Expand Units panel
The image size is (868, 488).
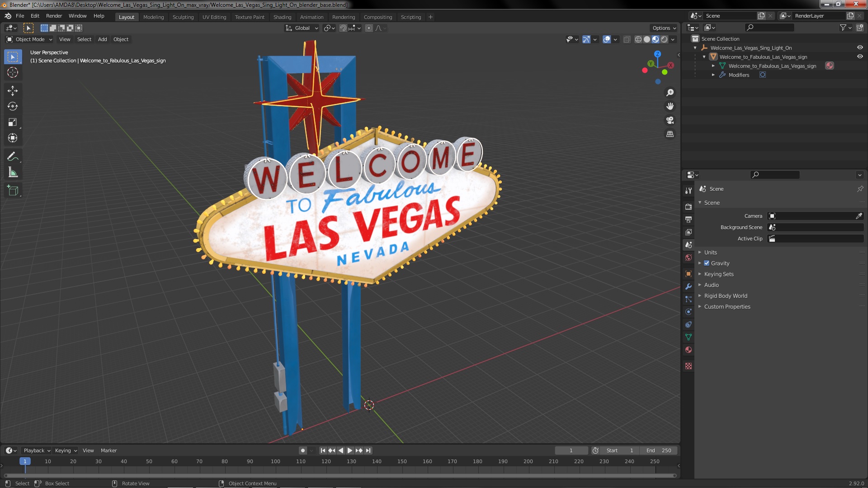(x=710, y=253)
